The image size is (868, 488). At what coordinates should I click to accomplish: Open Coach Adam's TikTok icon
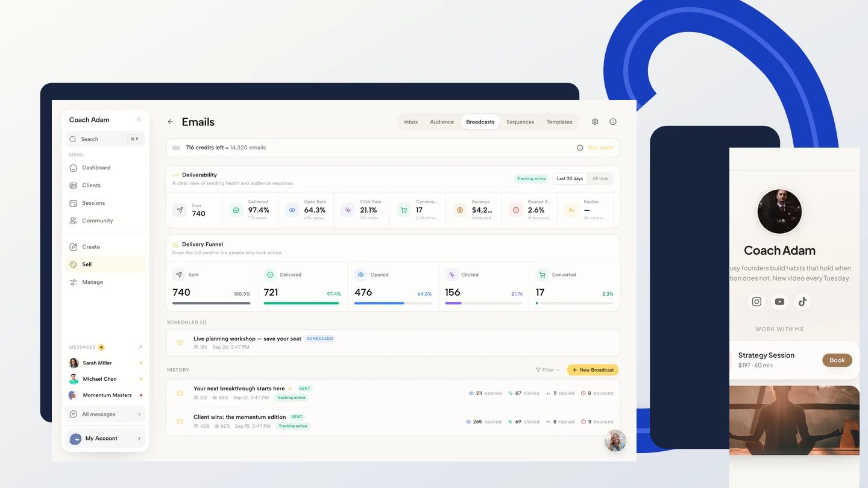tap(802, 302)
